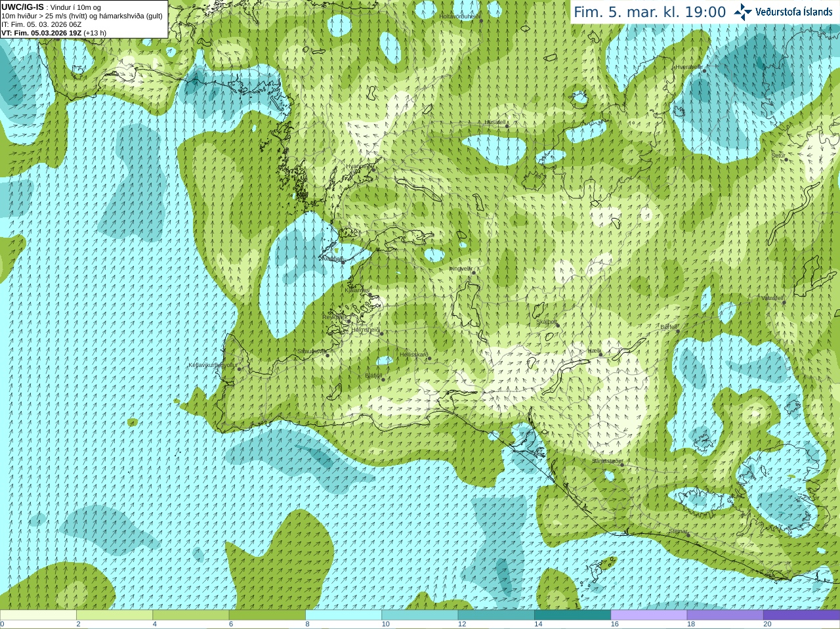Click the legend scale number '14'
Image resolution: width=840 pixels, height=629 pixels.
pyautogui.click(x=538, y=624)
